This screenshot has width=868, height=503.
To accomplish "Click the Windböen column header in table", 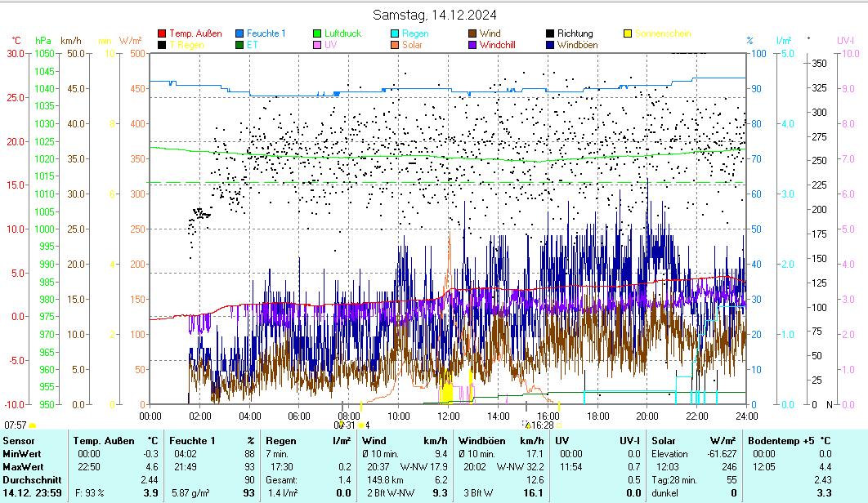I will pyautogui.click(x=481, y=441).
